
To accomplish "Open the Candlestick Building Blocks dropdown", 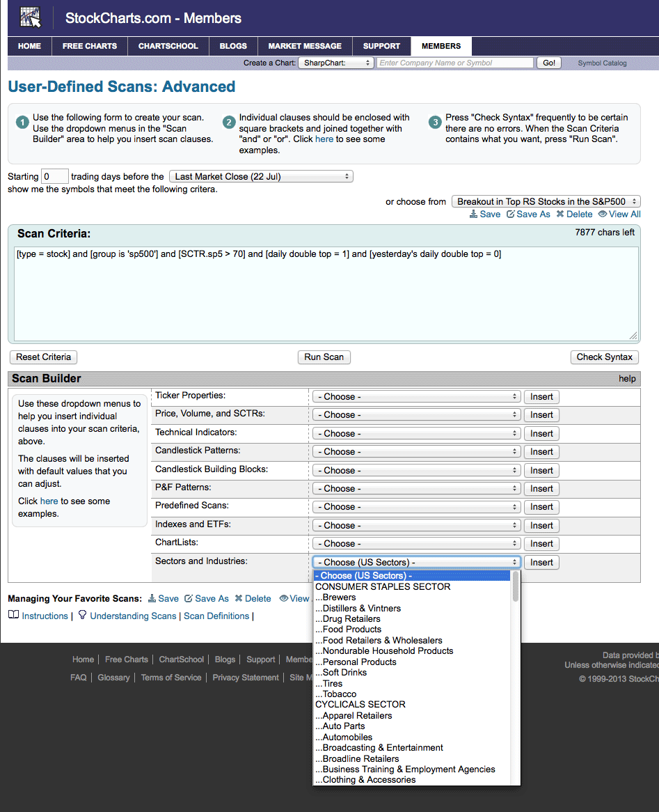I will pyautogui.click(x=415, y=470).
